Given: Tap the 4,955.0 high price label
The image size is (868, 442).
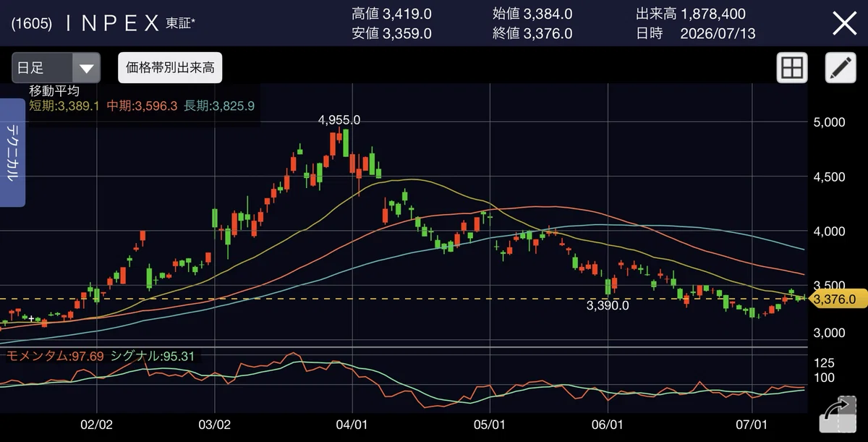Looking at the screenshot, I should [x=339, y=120].
